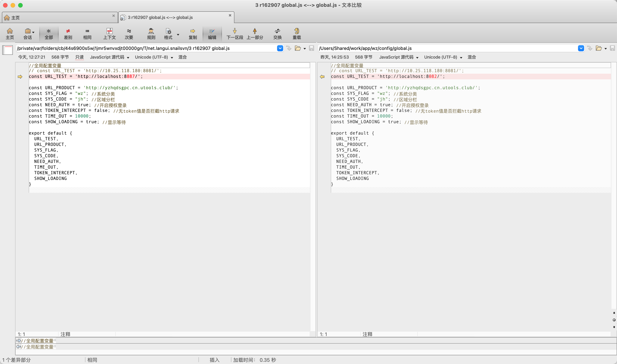The width and height of the screenshot is (617, 364).
Task: Click the 下一区段 next section arrow
Action: coord(235,31)
